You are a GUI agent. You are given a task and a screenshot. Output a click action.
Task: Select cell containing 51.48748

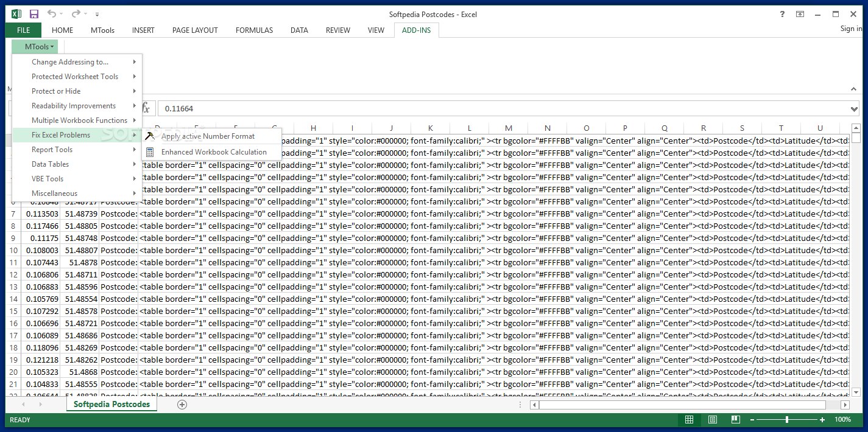(80, 238)
